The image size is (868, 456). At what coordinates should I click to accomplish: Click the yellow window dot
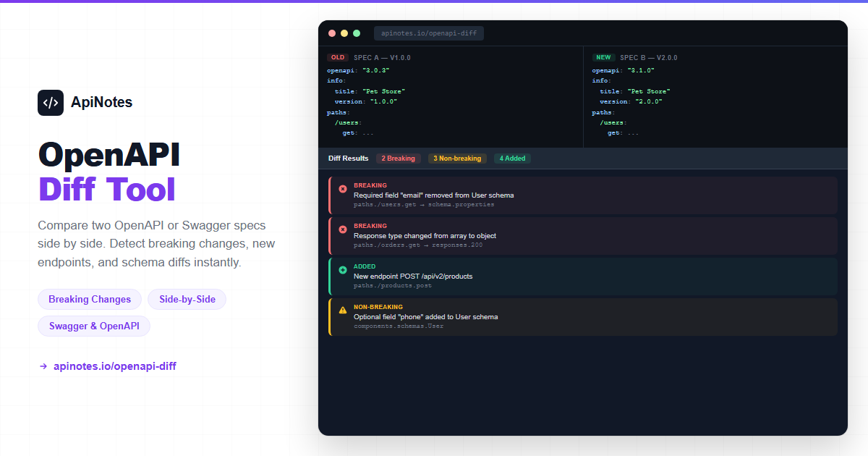click(344, 33)
